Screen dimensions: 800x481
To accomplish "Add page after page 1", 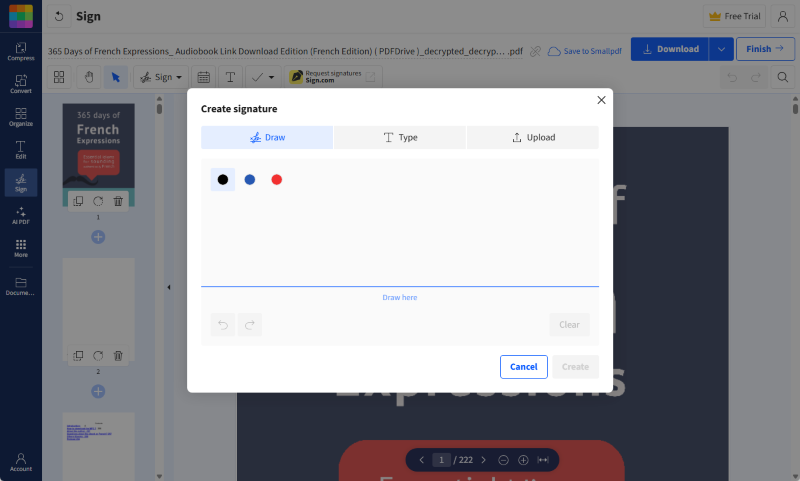I will click(x=98, y=237).
